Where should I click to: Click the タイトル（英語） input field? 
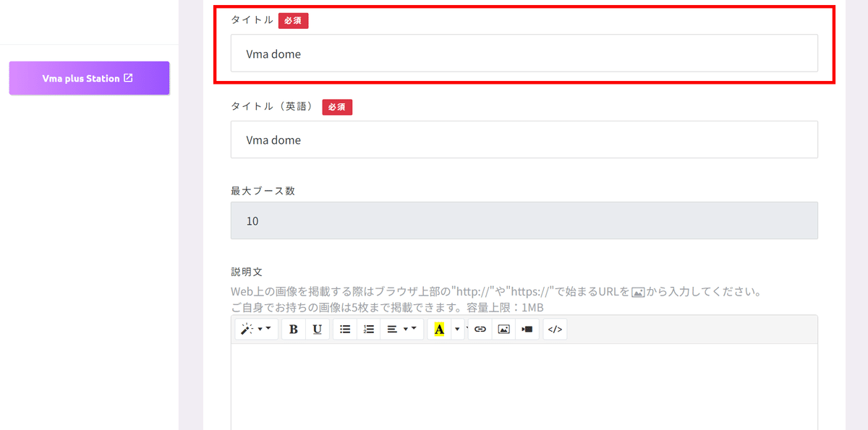point(524,139)
